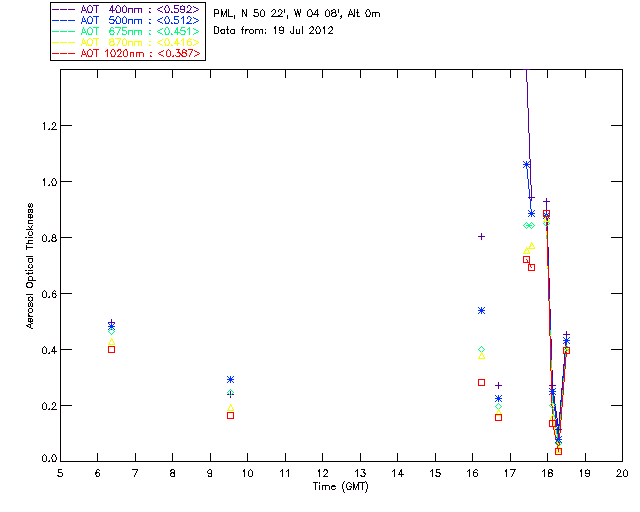Click the purple dashed line sample in legend
This screenshot has height=512, width=640.
coord(64,9)
